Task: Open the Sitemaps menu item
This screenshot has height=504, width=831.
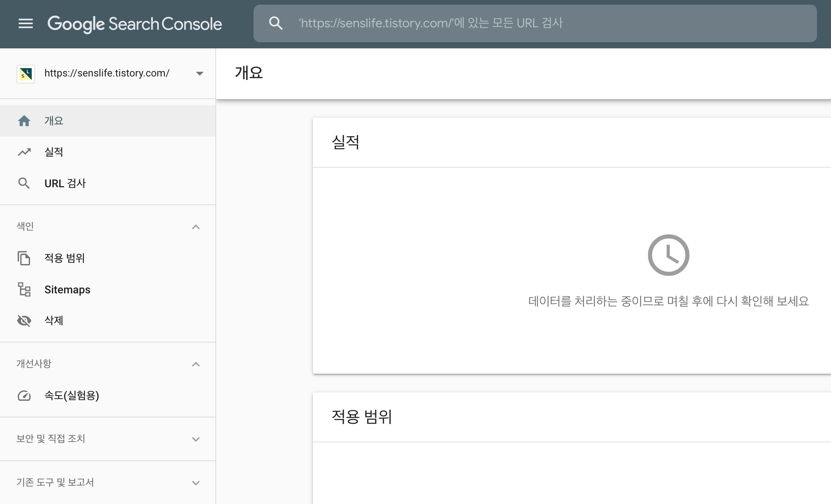Action: [108, 289]
